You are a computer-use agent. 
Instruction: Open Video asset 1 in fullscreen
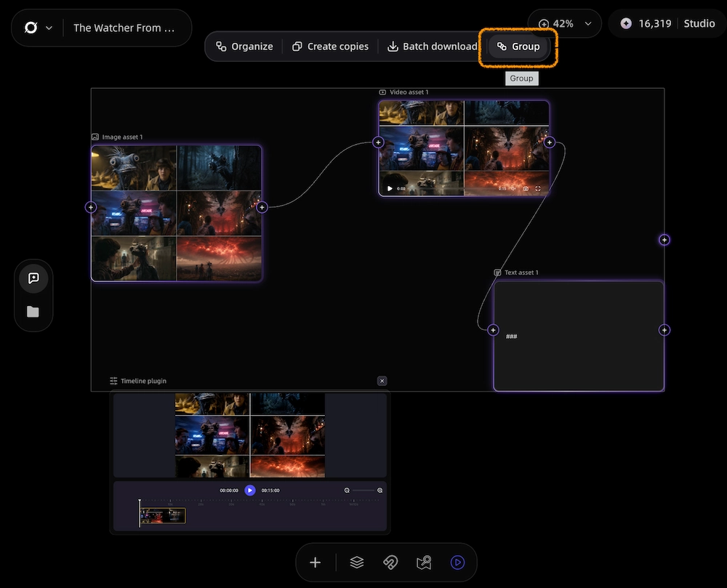pos(538,188)
